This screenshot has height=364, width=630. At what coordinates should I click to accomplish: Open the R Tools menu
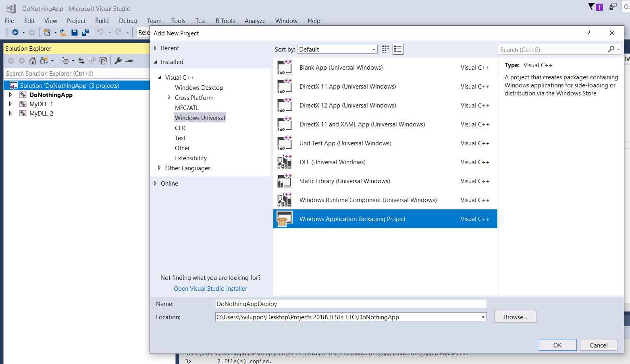point(225,21)
